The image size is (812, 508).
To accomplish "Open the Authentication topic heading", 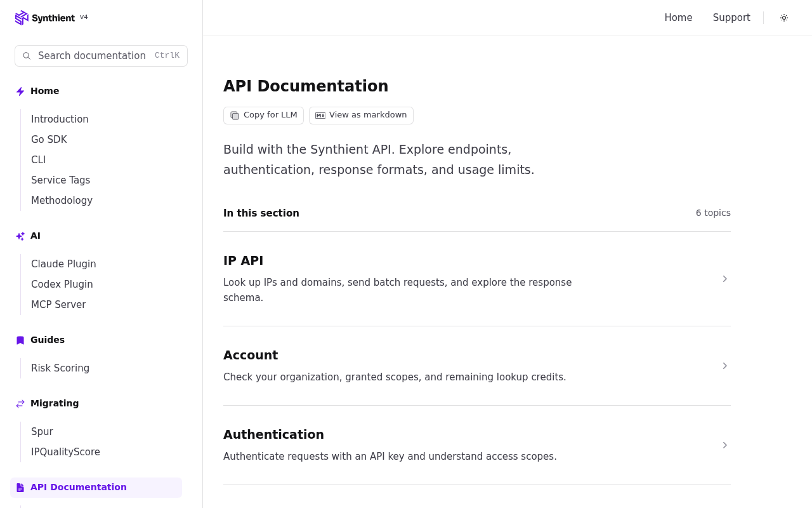I will (273, 434).
